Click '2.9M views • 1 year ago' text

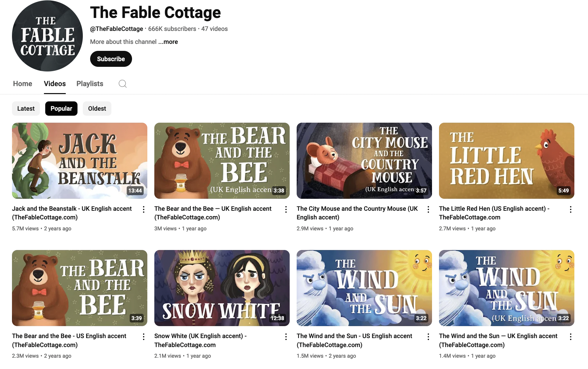325,228
